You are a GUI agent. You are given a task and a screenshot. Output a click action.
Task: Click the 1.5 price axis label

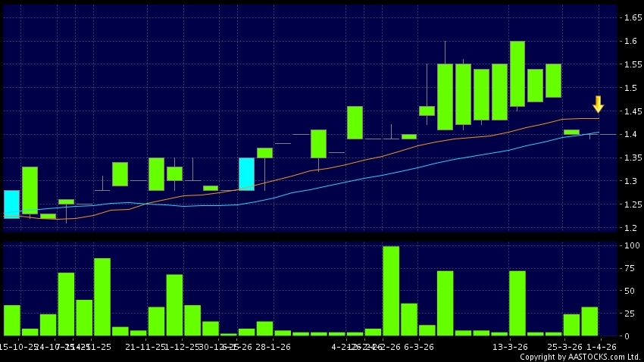pos(627,88)
